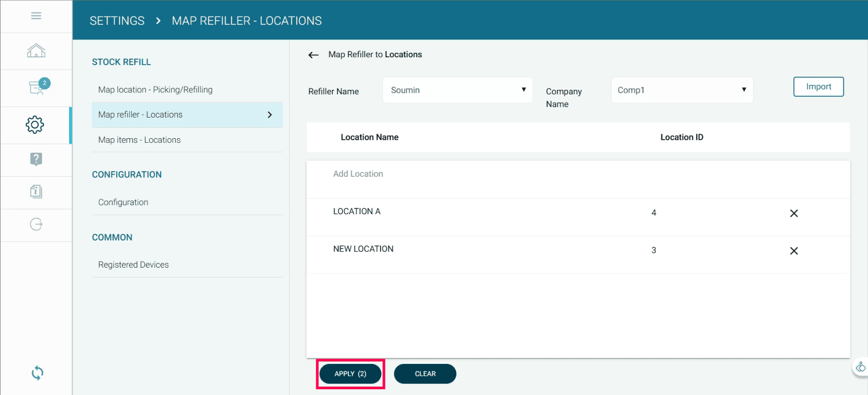The height and width of the screenshot is (395, 868).
Task: Open the hamburger menu
Action: [x=36, y=16]
